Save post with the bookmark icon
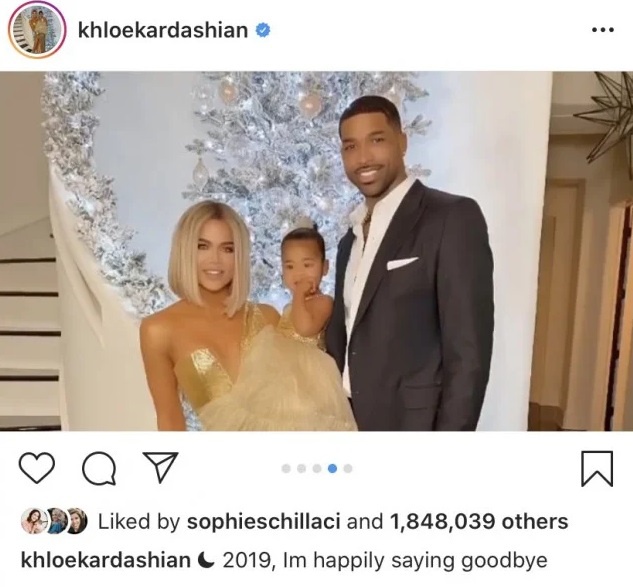The image size is (633, 587). tap(597, 468)
